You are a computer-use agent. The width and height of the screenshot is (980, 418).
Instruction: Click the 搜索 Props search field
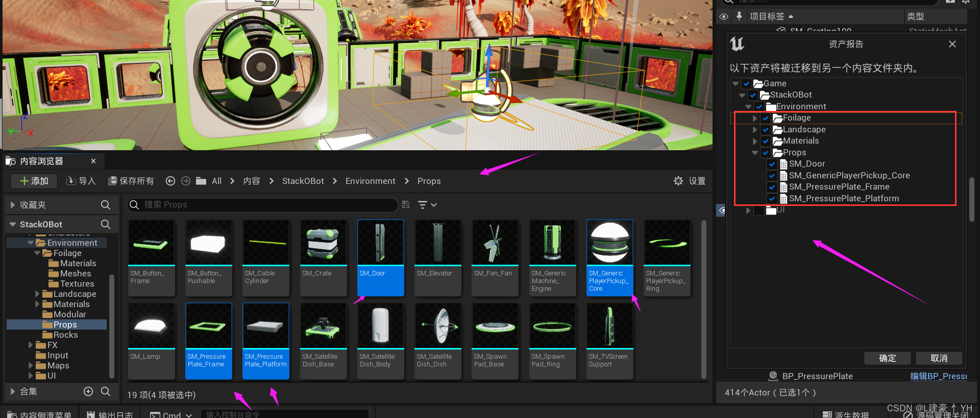[x=262, y=205]
